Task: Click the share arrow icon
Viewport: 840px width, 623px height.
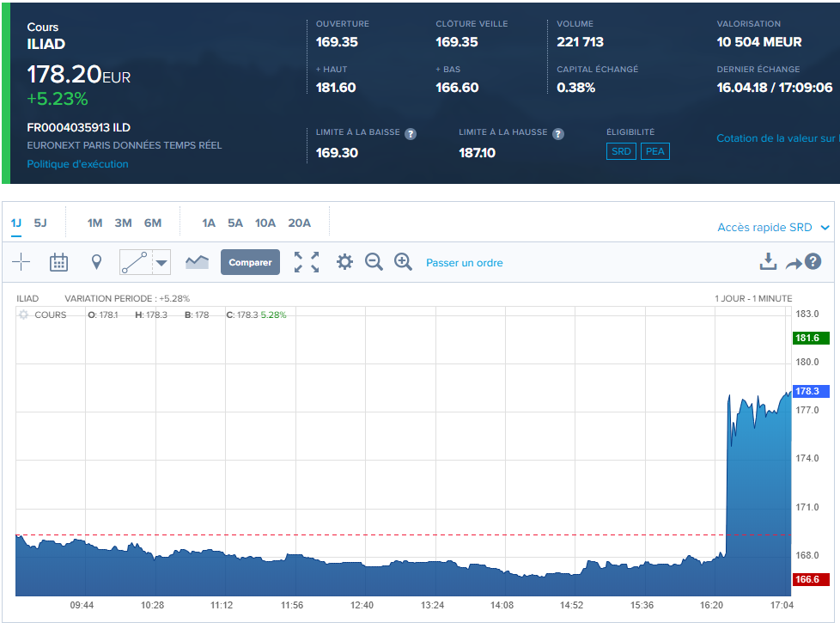Action: 793,264
